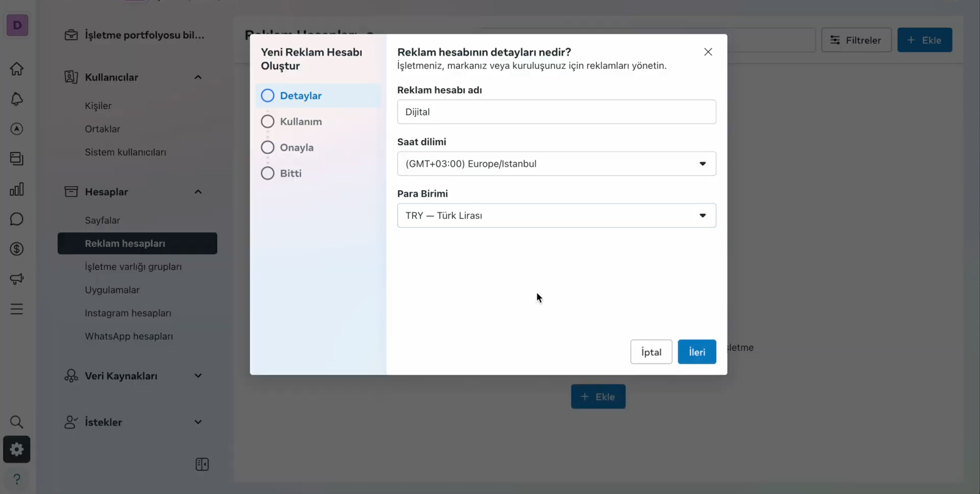Click the İptal button

coord(651,352)
